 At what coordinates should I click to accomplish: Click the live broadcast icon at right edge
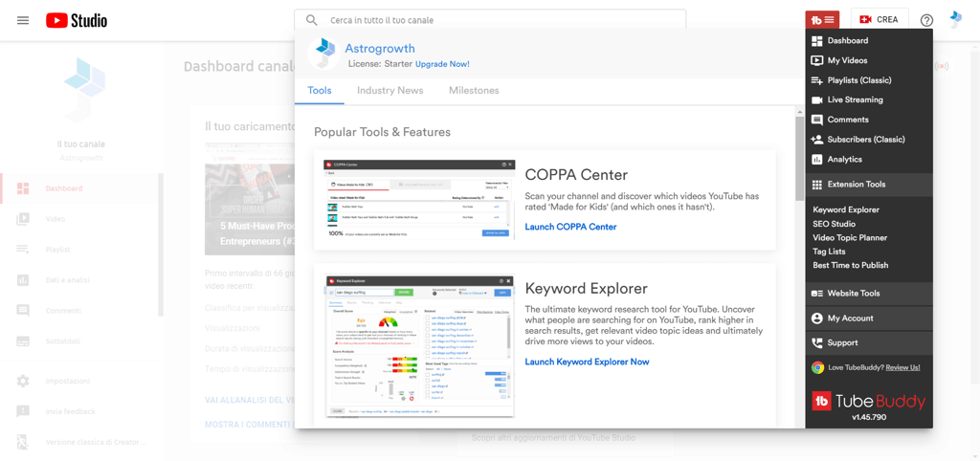point(943,66)
